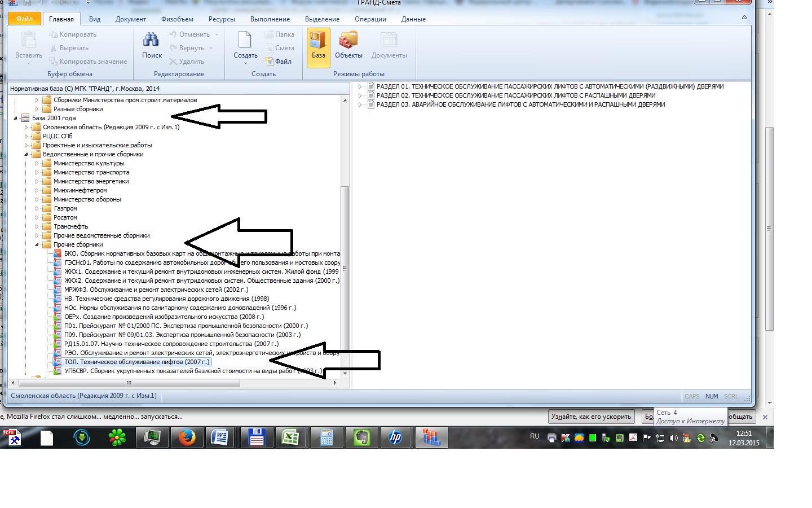Viewport: 812px width, 508px height.
Task: Collapse the Прочие сборники node
Action: pyautogui.click(x=37, y=244)
